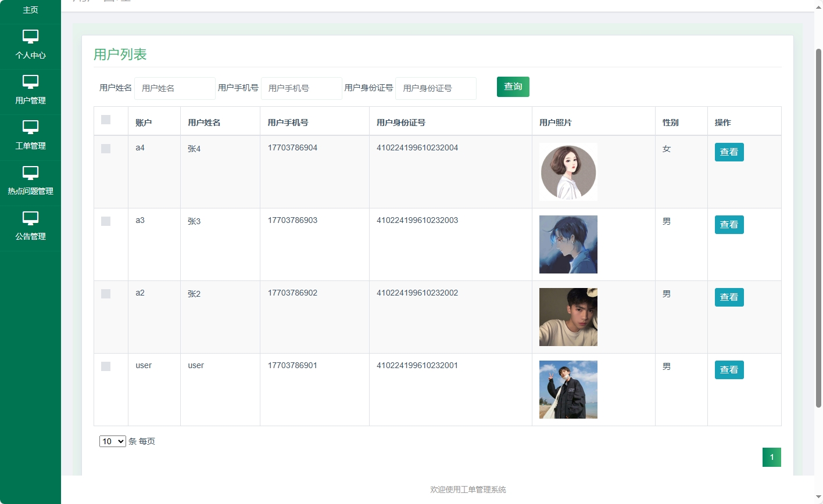Image resolution: width=823 pixels, height=504 pixels.
Task: Click 查看 on the a2 row
Action: (x=729, y=297)
